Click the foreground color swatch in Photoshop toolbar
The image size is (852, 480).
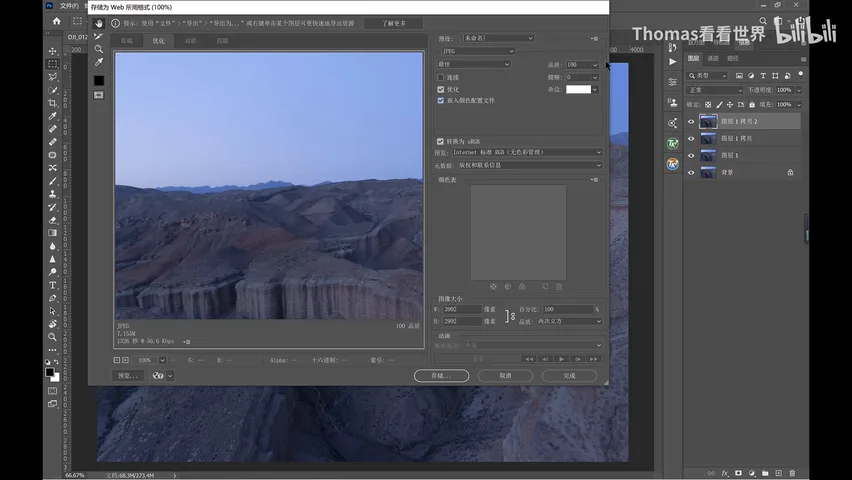[49, 372]
